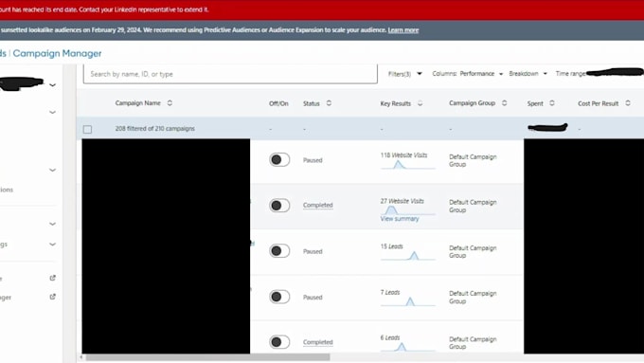Click the 15 Leads sparkline chart
The width and height of the screenshot is (644, 363).
pos(407,256)
